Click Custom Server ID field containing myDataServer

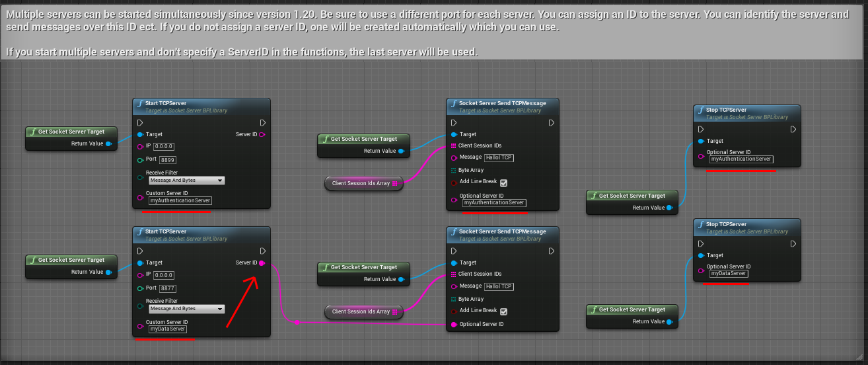168,329
